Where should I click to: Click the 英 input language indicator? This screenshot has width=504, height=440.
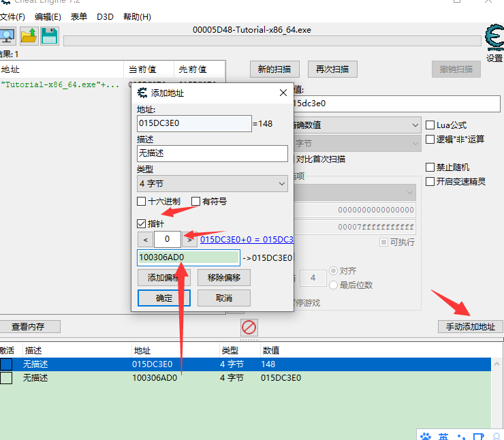[443, 436]
